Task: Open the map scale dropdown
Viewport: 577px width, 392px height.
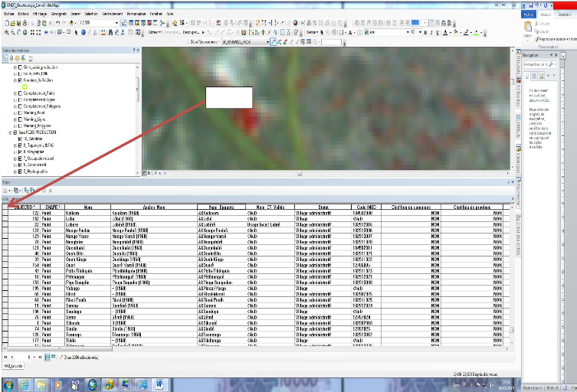Action: (116, 23)
